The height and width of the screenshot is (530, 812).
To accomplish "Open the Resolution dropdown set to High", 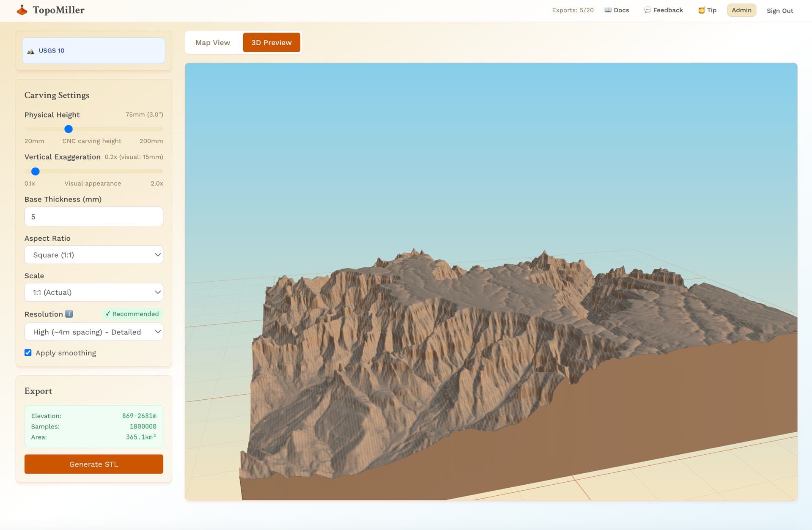I will [94, 332].
